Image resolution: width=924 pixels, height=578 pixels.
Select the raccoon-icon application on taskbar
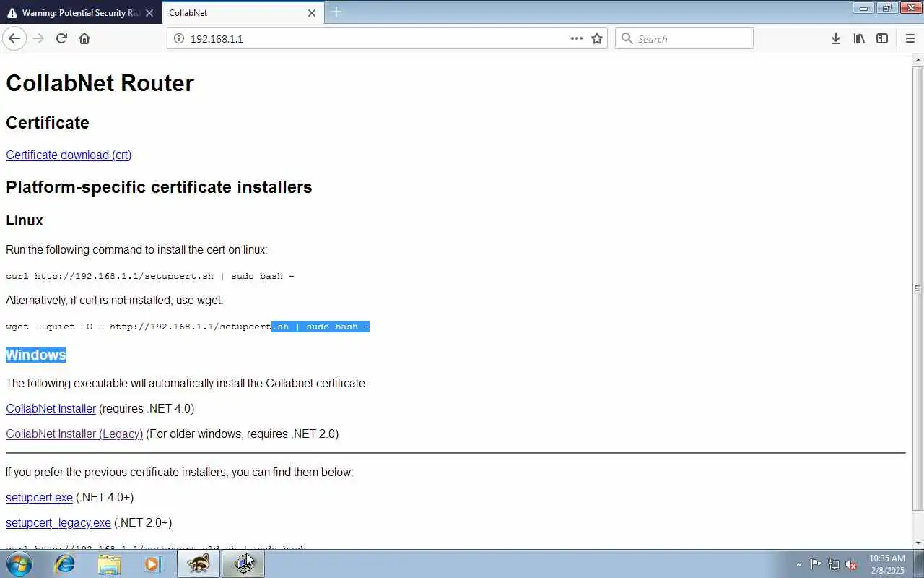coord(199,564)
